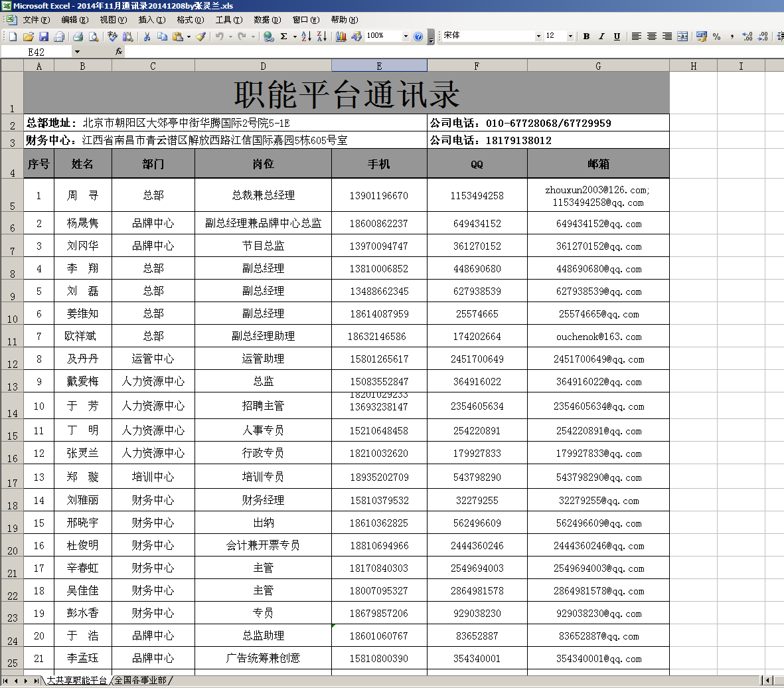
Task: Redo the last undone action
Action: (242, 36)
